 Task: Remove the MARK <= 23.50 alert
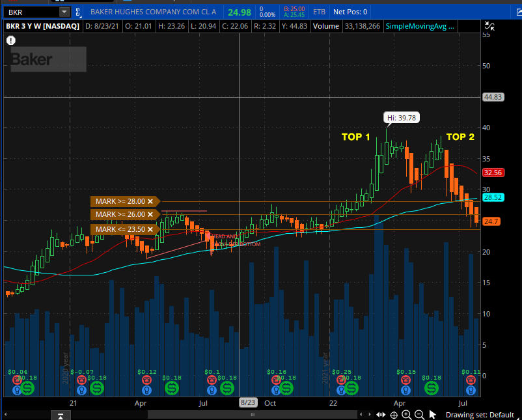tap(150, 229)
